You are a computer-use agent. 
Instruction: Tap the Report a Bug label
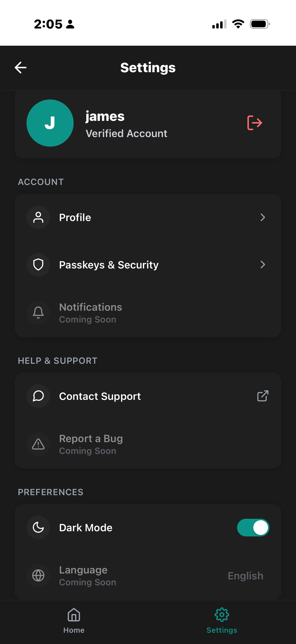click(91, 439)
